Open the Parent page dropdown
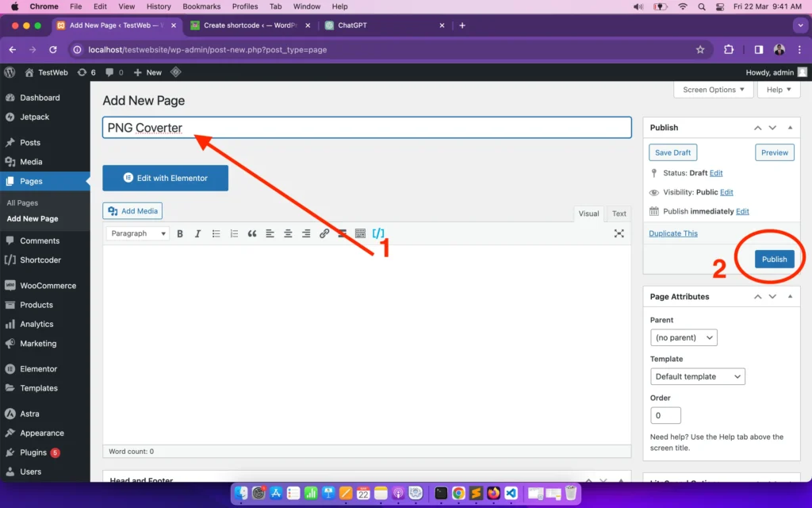Viewport: 812px width, 508px height. [684, 337]
